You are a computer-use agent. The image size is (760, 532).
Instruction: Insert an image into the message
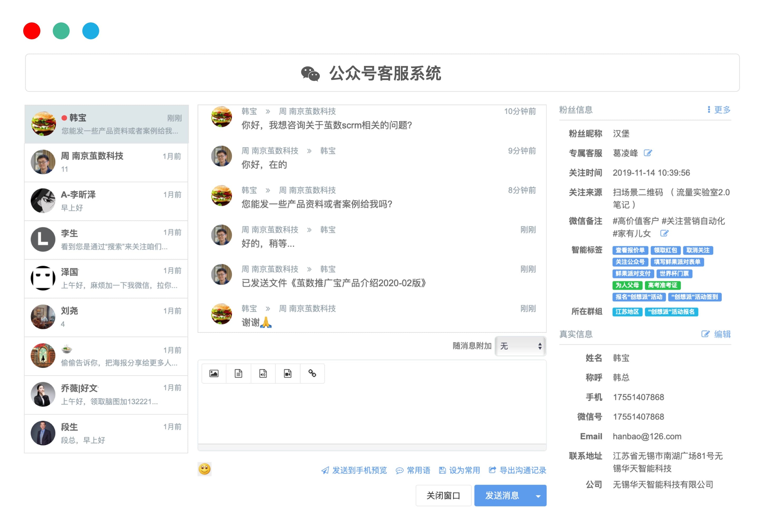[x=214, y=373]
